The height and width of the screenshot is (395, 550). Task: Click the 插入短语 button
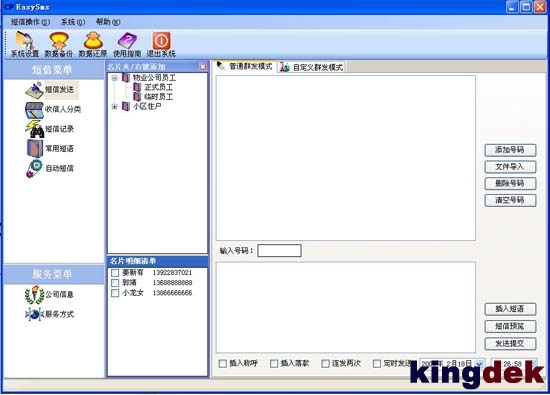pos(510,309)
